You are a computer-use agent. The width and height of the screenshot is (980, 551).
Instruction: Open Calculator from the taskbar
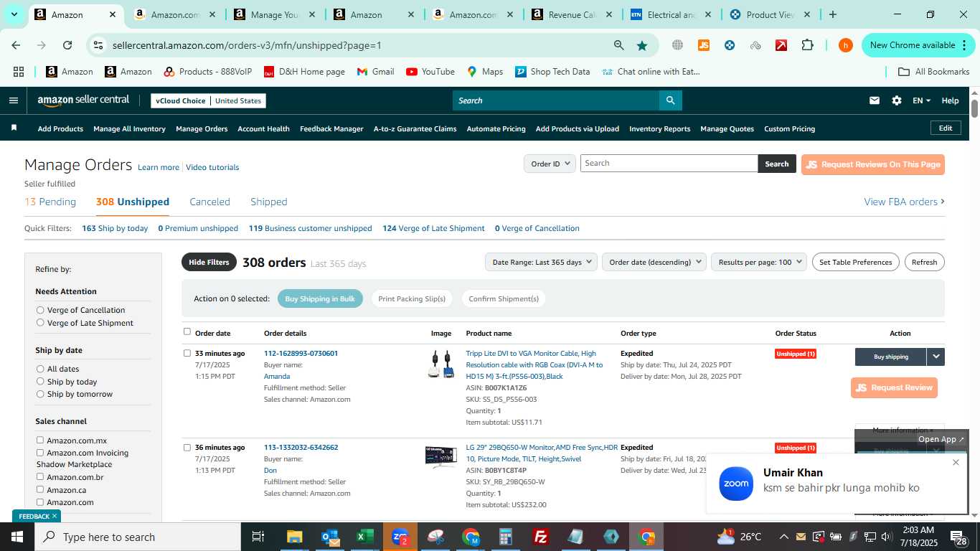[x=506, y=537]
